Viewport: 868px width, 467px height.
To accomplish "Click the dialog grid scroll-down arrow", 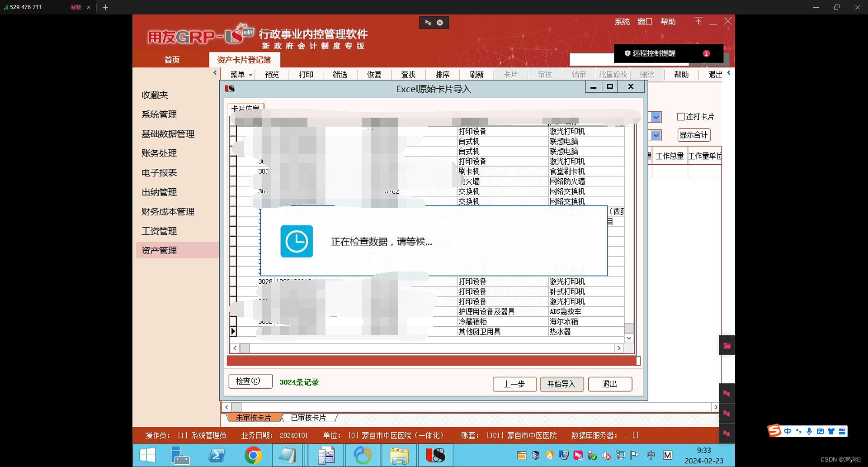I will [629, 338].
